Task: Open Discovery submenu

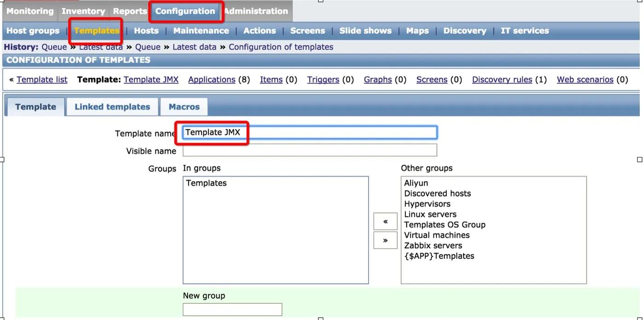Action: [x=465, y=31]
